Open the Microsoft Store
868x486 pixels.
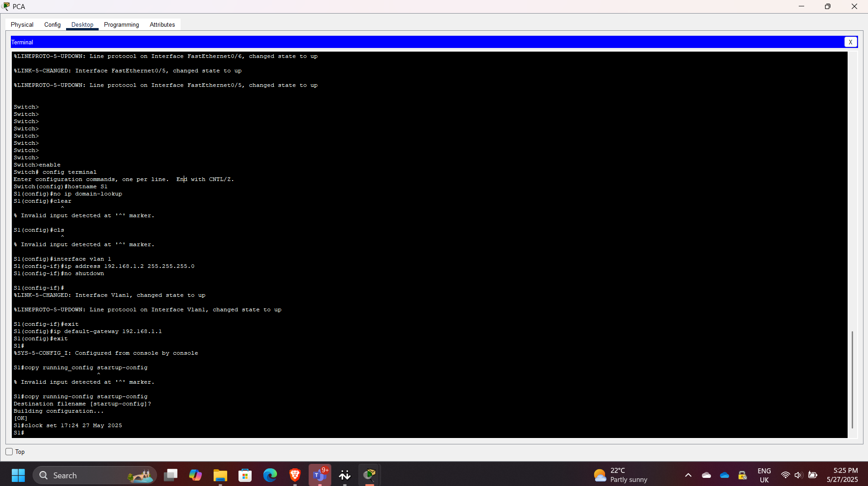[x=245, y=475]
